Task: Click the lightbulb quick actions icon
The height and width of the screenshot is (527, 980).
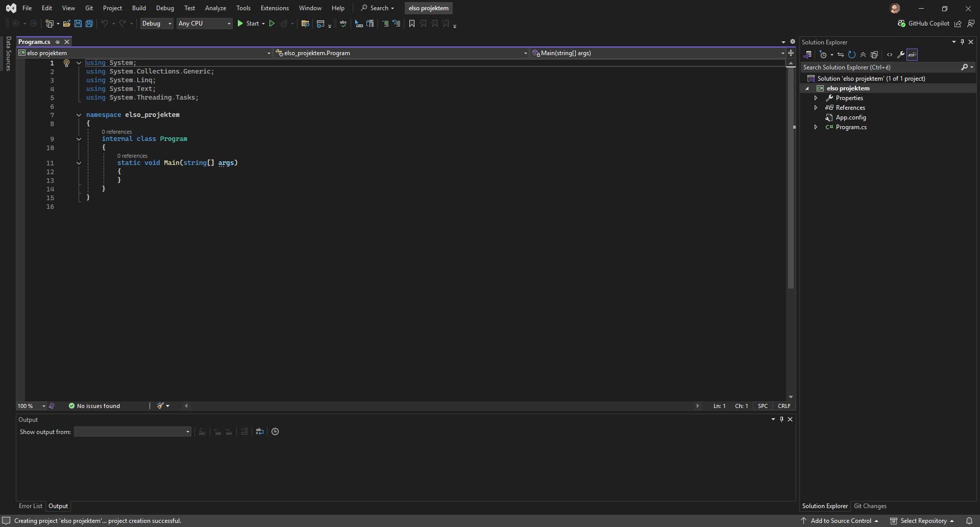Action: 66,63
